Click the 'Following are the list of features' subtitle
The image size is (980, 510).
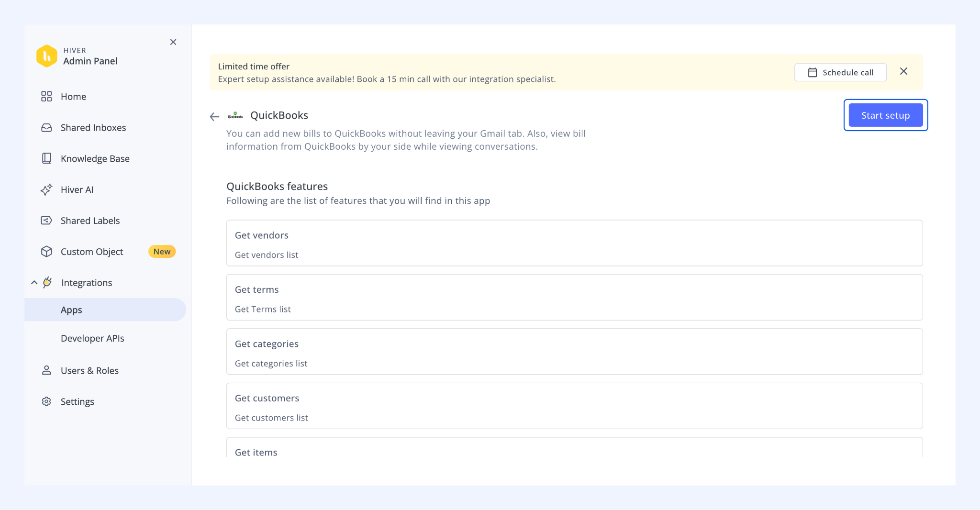358,201
